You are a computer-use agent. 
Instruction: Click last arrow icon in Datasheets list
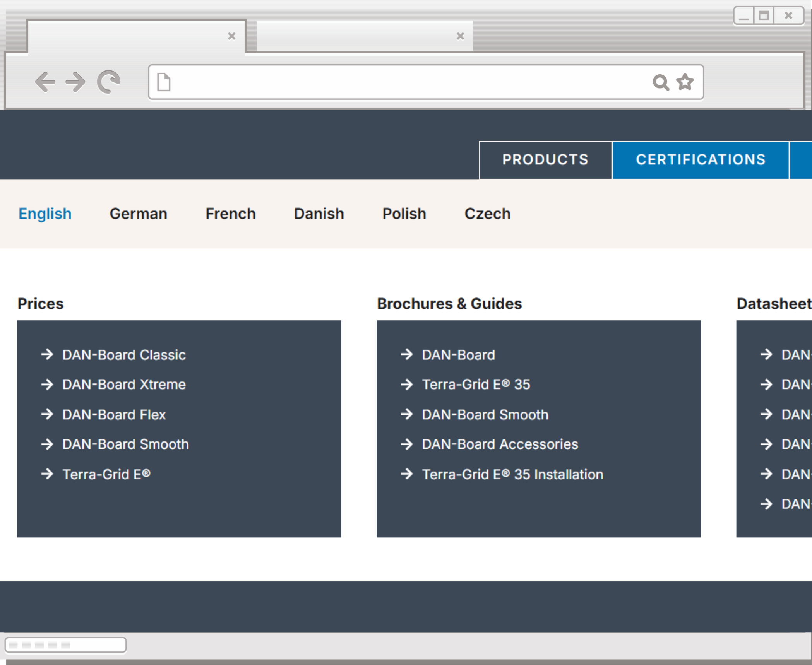click(766, 504)
